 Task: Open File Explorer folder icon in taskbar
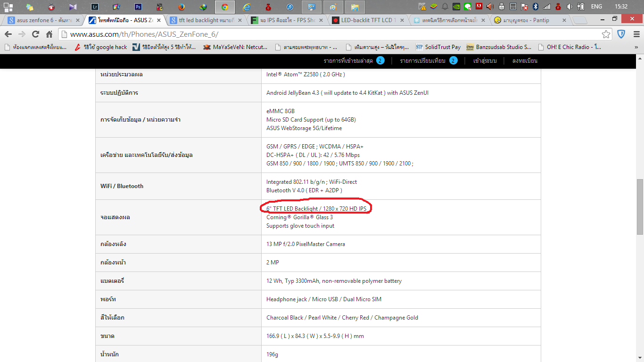click(x=355, y=7)
